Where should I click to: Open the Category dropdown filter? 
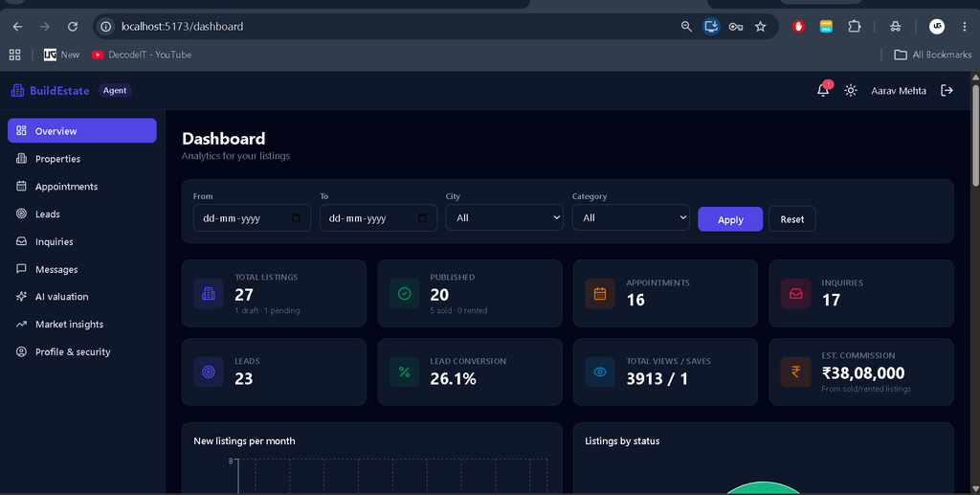click(x=631, y=217)
